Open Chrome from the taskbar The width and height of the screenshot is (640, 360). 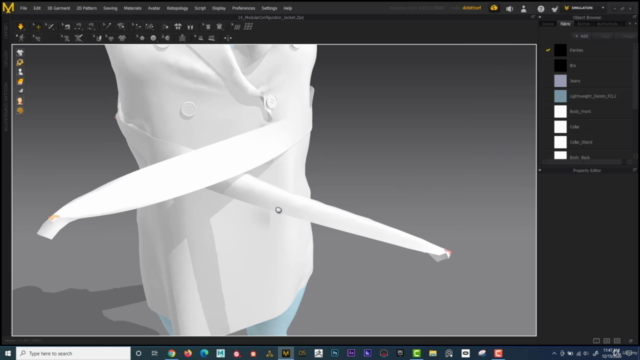pos(171,353)
